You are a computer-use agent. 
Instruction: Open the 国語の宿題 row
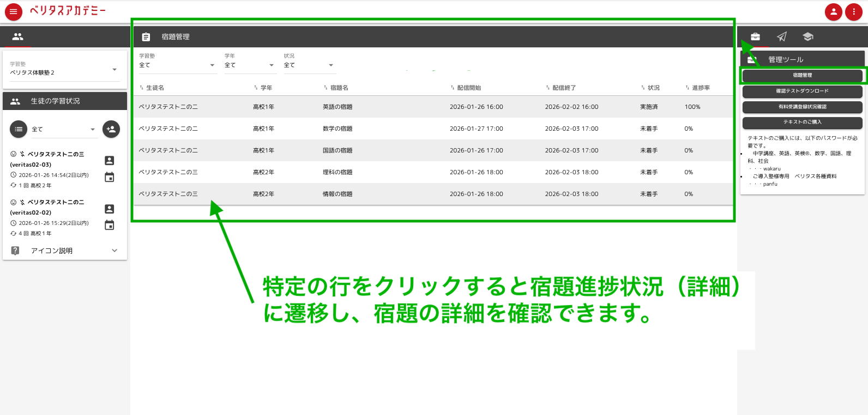click(x=433, y=150)
